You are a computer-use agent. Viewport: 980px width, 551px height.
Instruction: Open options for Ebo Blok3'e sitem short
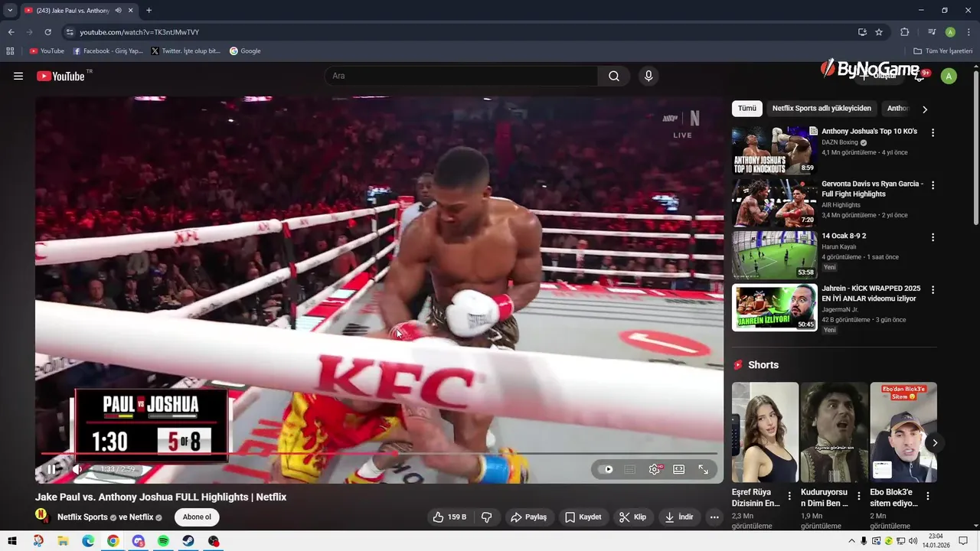coord(928,496)
